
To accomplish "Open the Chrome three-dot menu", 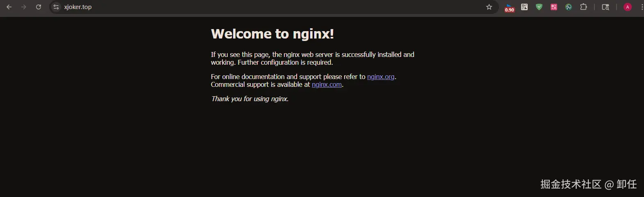I will (x=642, y=7).
